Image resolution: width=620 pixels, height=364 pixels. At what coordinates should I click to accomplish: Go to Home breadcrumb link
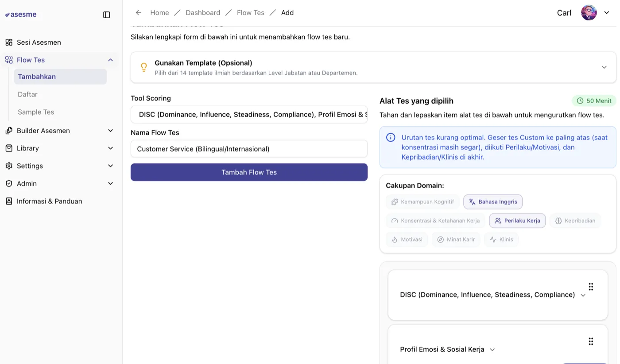coord(159,13)
